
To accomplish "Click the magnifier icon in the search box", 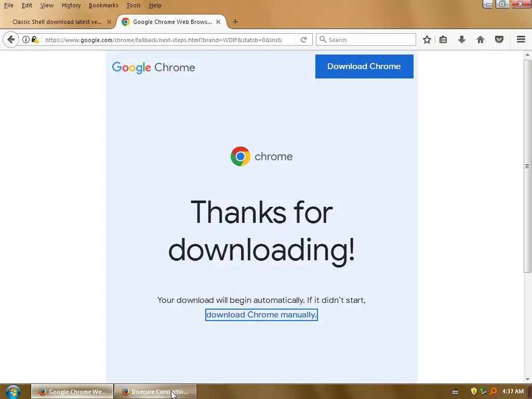I will [x=323, y=39].
